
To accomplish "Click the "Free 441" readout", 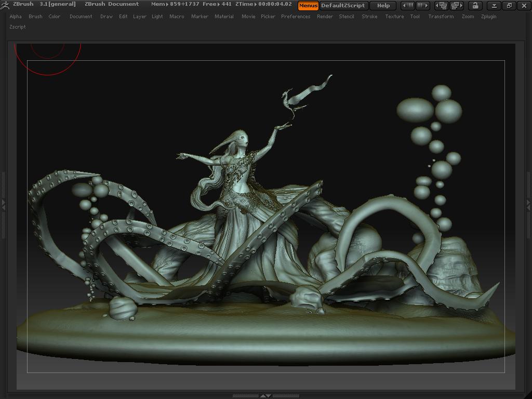I will 217,4.
